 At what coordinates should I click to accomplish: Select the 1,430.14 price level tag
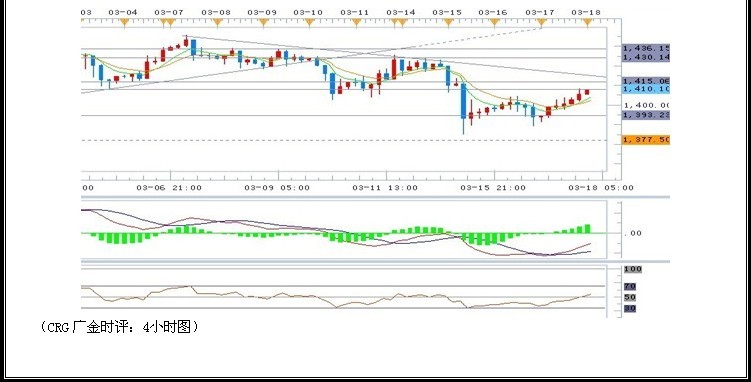tap(646, 57)
